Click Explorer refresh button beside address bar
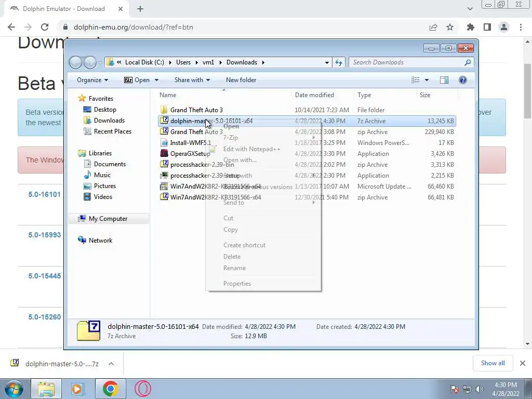 pos(339,62)
